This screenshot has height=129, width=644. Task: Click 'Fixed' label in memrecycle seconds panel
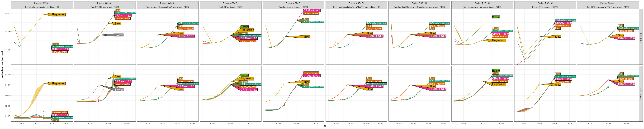(496, 73)
